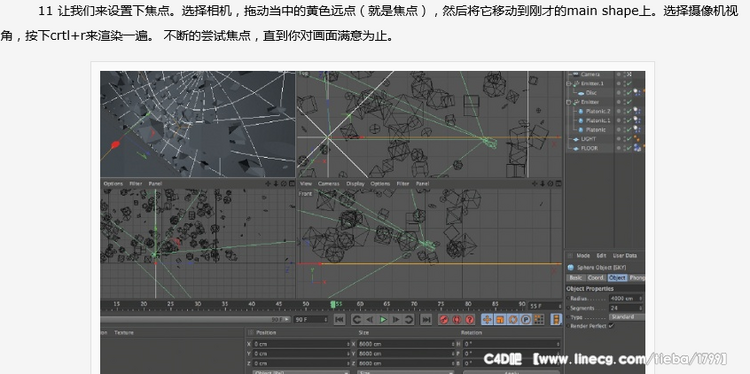Open the Type dropdown showing Standard
750x374 pixels.
click(x=626, y=317)
